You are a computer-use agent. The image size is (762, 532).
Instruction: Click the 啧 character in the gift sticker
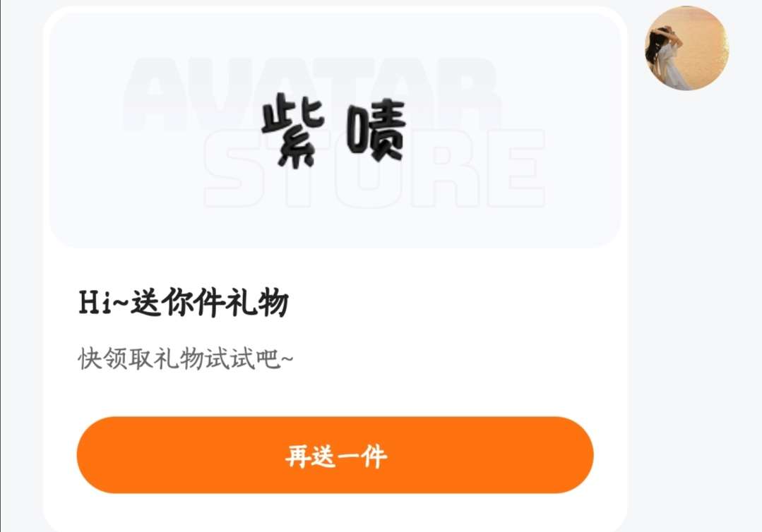click(376, 130)
